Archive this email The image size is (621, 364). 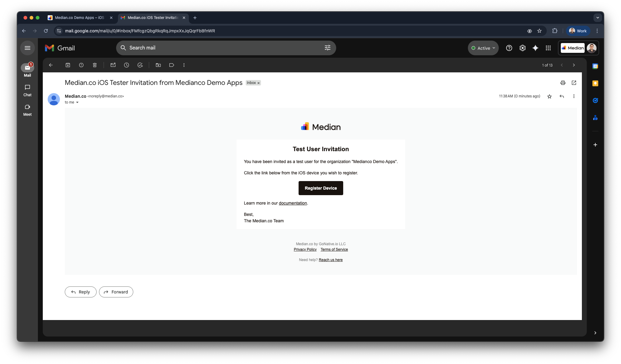[68, 65]
